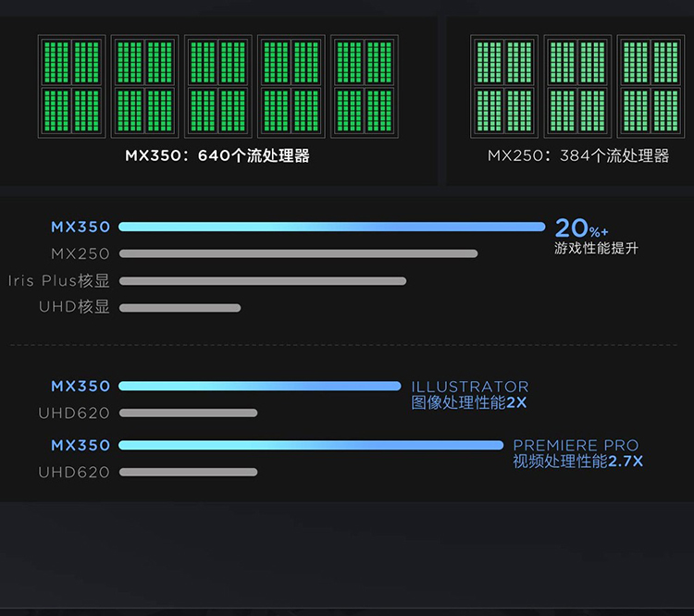Click the short UHD integrated graphics bar

(180, 308)
